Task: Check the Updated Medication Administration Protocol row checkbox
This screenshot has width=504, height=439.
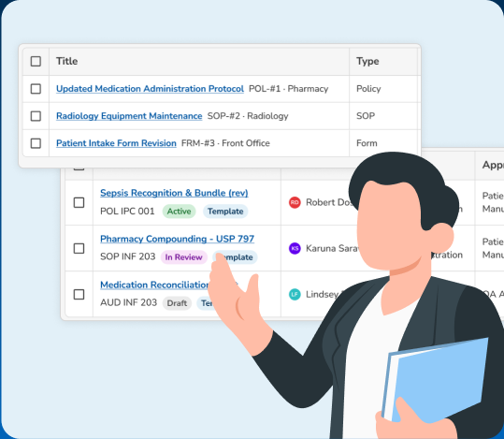Action: coord(36,89)
